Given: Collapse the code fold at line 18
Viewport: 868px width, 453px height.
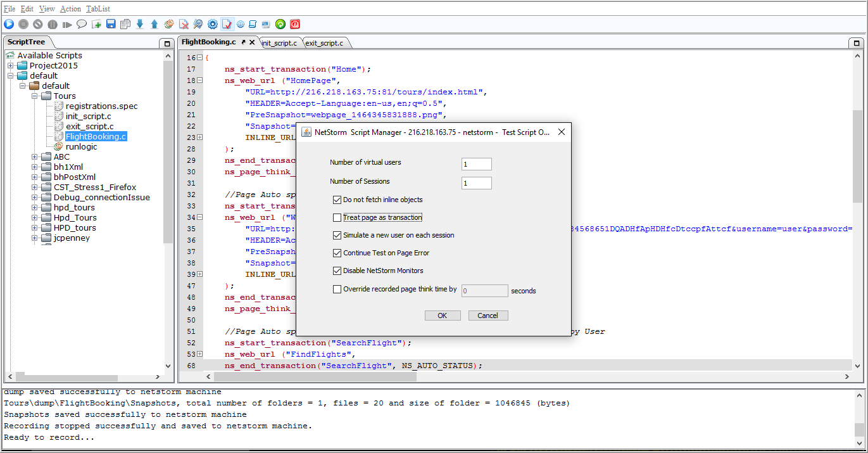Looking at the screenshot, I should [x=199, y=80].
